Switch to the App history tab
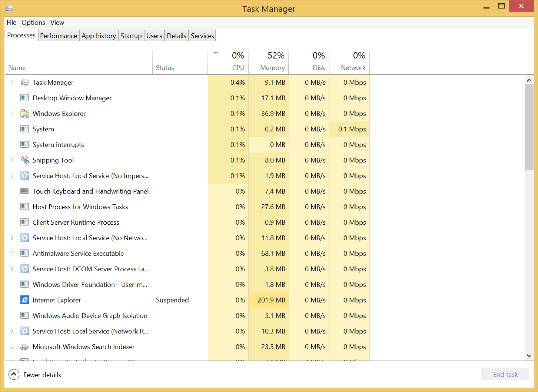538x392 pixels. (99, 36)
